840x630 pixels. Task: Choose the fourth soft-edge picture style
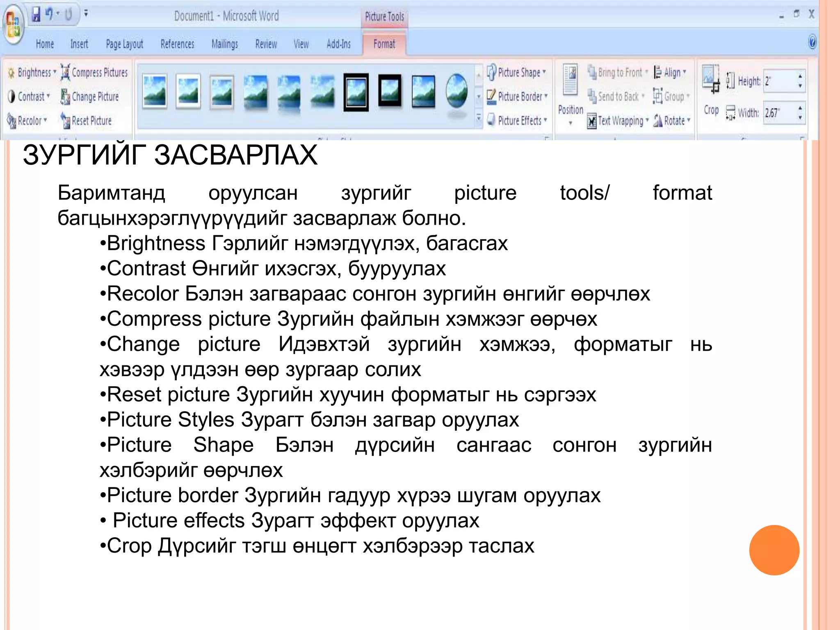pyautogui.click(x=256, y=93)
